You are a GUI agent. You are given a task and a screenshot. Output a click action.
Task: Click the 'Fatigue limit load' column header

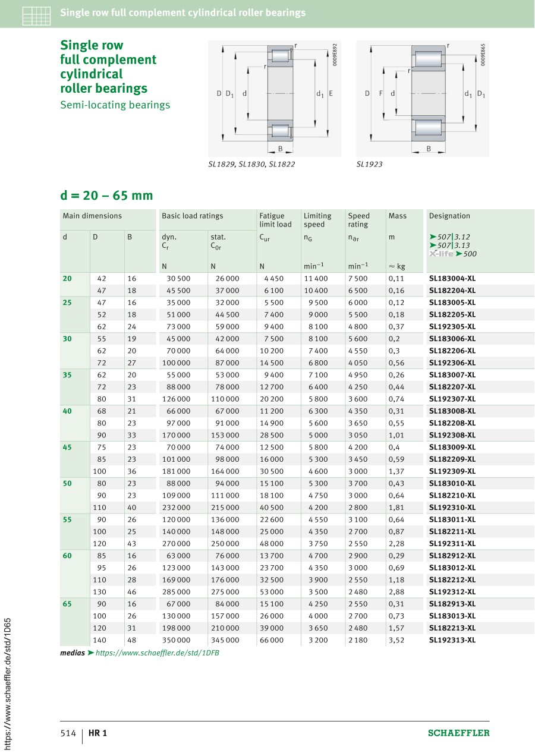point(275,220)
